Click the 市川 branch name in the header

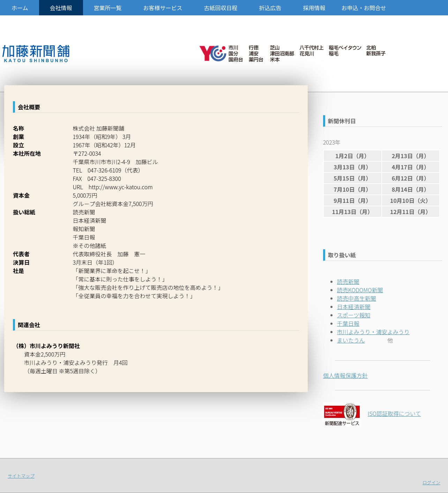(233, 48)
